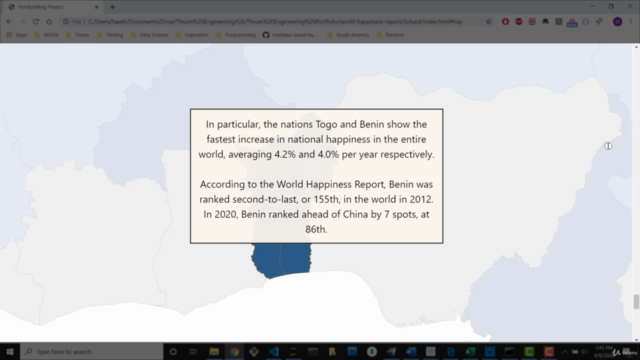The width and height of the screenshot is (640, 360).
Task: Open the Thrum bookmark folder
Action: click(78, 35)
